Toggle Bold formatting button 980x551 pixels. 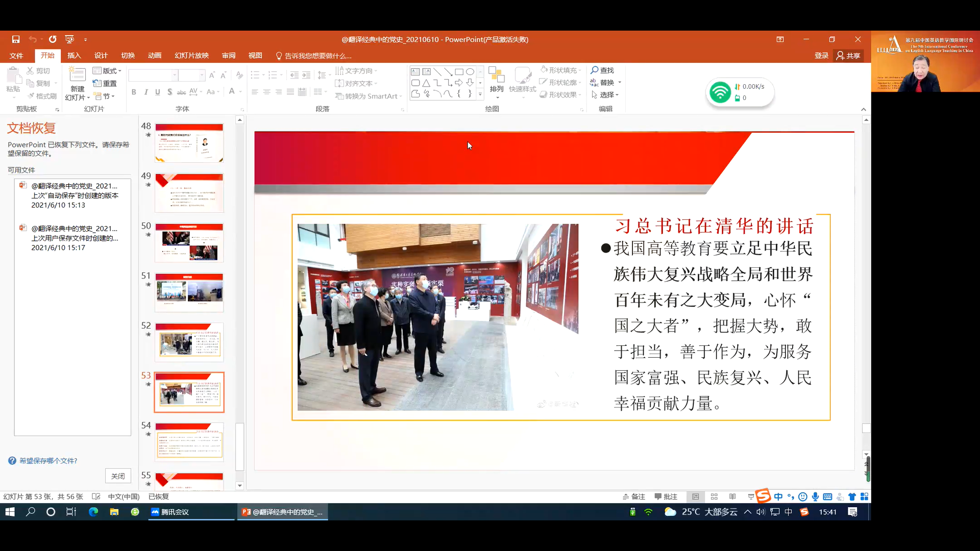pos(134,92)
